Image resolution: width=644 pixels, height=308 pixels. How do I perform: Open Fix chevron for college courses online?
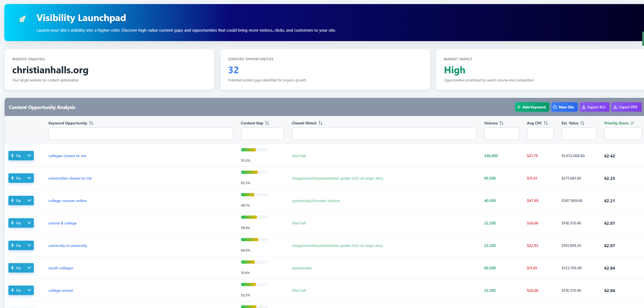[x=29, y=201]
